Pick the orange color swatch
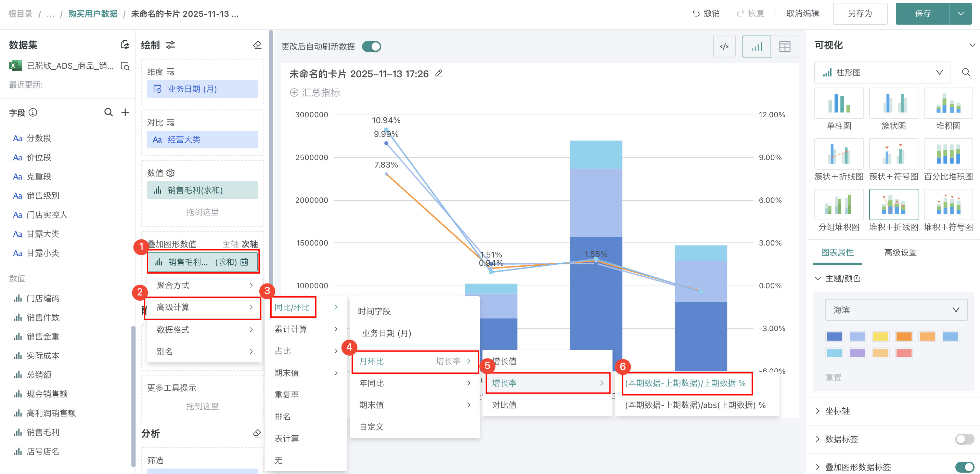Viewport: 980px width, 474px height. (904, 337)
